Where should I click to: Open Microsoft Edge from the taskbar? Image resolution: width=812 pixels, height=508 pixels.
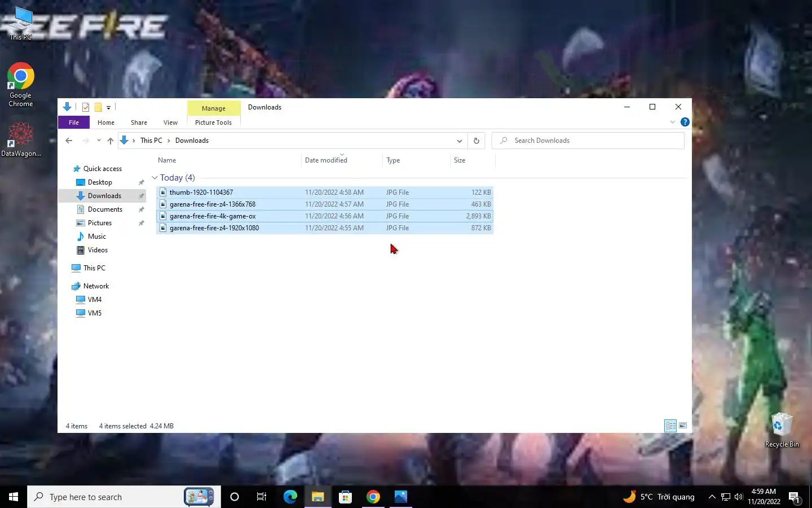(x=290, y=497)
